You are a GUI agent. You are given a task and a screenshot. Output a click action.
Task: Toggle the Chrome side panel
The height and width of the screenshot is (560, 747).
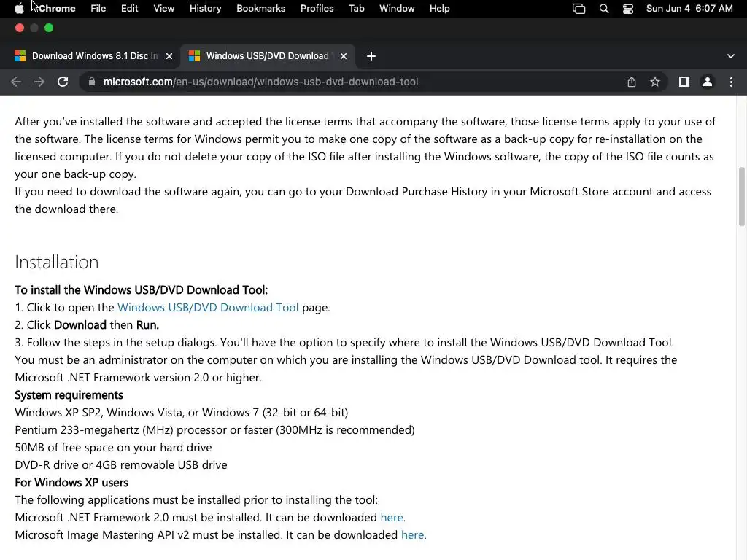(684, 82)
